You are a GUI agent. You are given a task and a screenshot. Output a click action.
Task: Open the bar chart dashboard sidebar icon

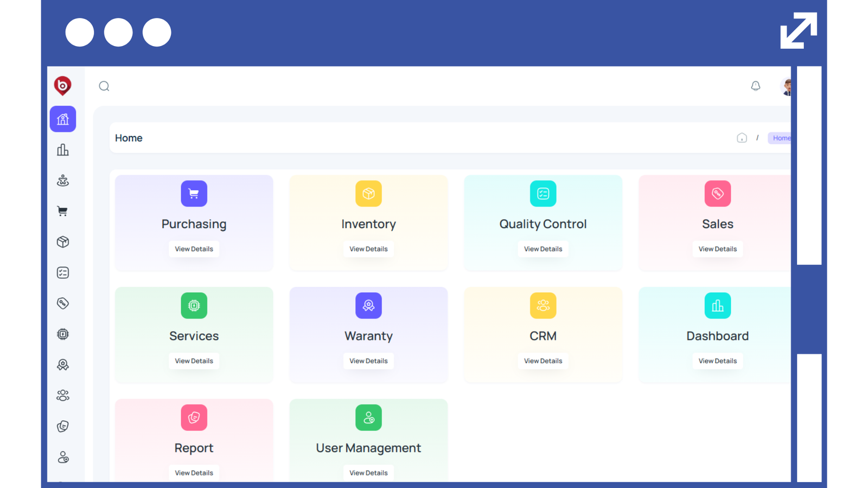[63, 150]
